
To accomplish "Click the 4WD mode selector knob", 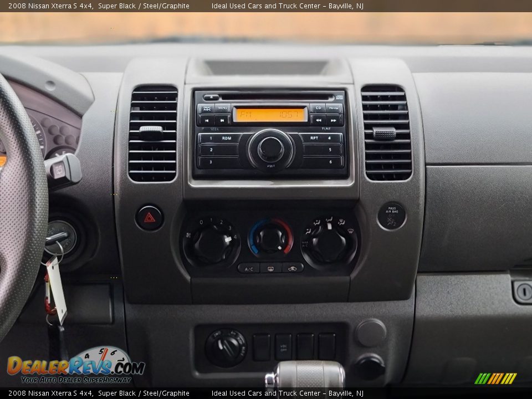I will tap(226, 348).
